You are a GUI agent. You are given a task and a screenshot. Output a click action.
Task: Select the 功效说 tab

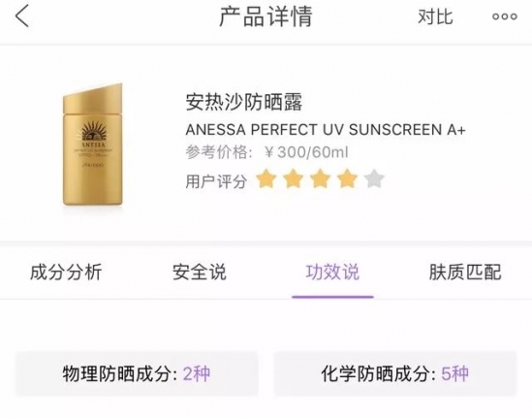(x=332, y=272)
